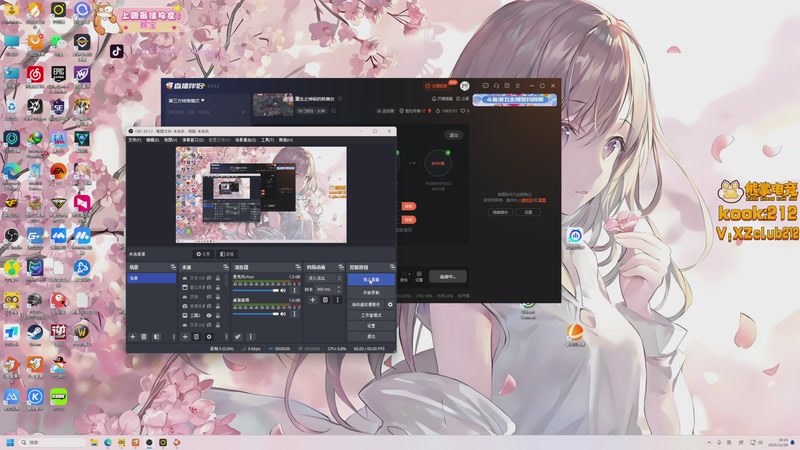
Task: Open the TikTok desktop shortcut
Action: [x=116, y=51]
